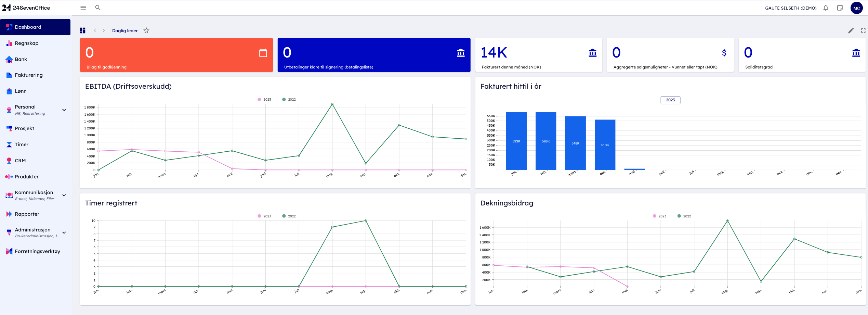This screenshot has height=315, width=868.
Task: Mark Daglig leder dashboard as favorite
Action: (x=146, y=30)
